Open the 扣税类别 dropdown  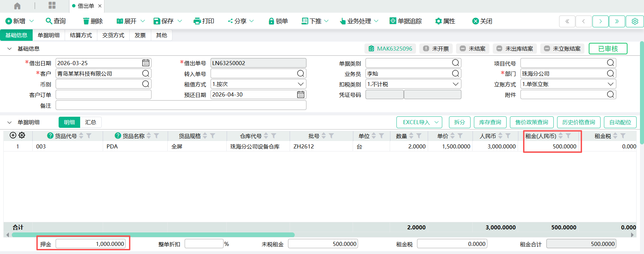(455, 84)
